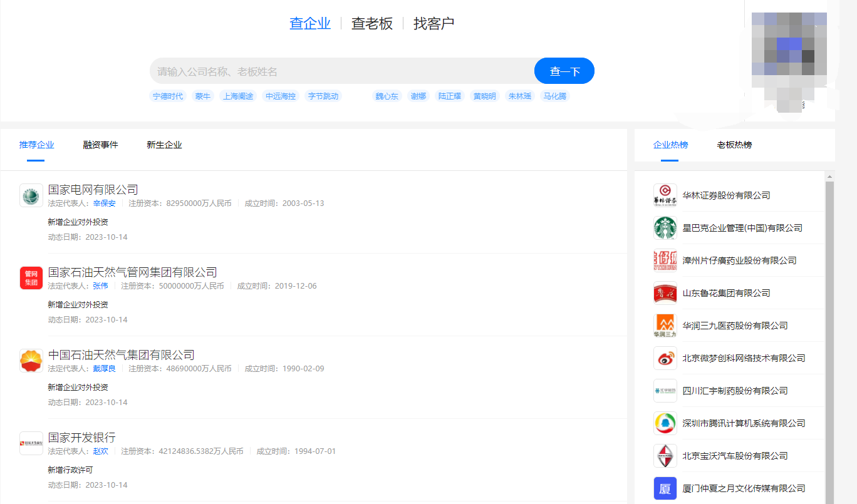Click 新增企业对外投资 under 国家电网
This screenshot has width=857, height=504.
point(78,222)
